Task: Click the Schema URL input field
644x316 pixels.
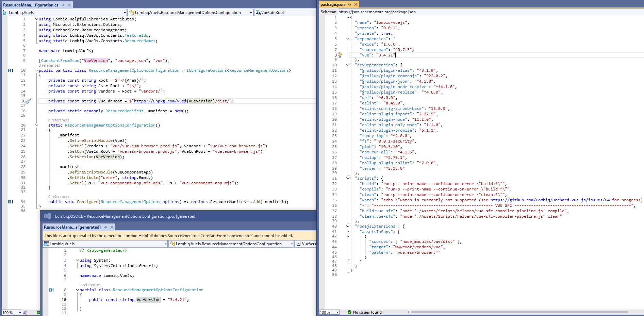Action: 491,12
